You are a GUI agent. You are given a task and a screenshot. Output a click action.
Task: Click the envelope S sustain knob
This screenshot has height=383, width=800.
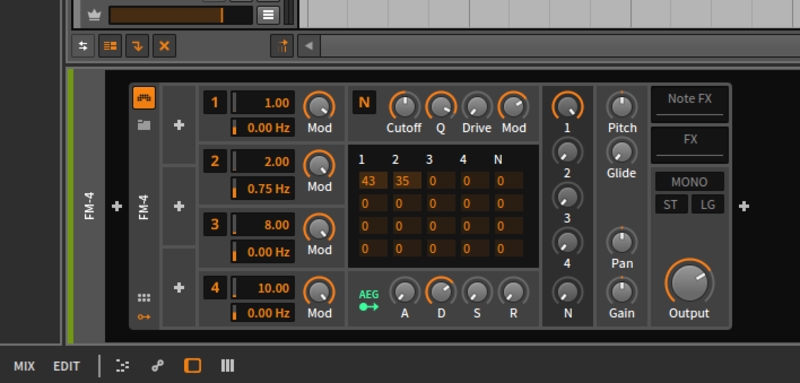pos(477,292)
